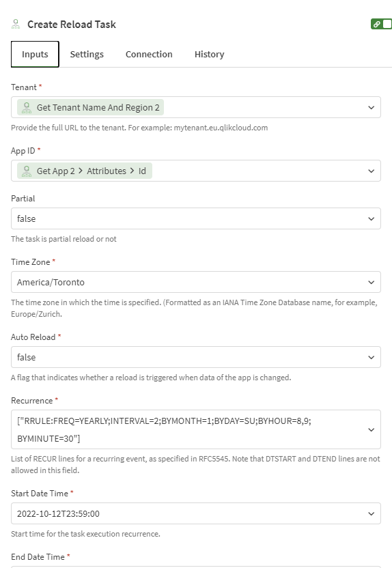This screenshot has height=568, width=392.
Task: Click the America/Toronto time zone field
Action: (195, 282)
